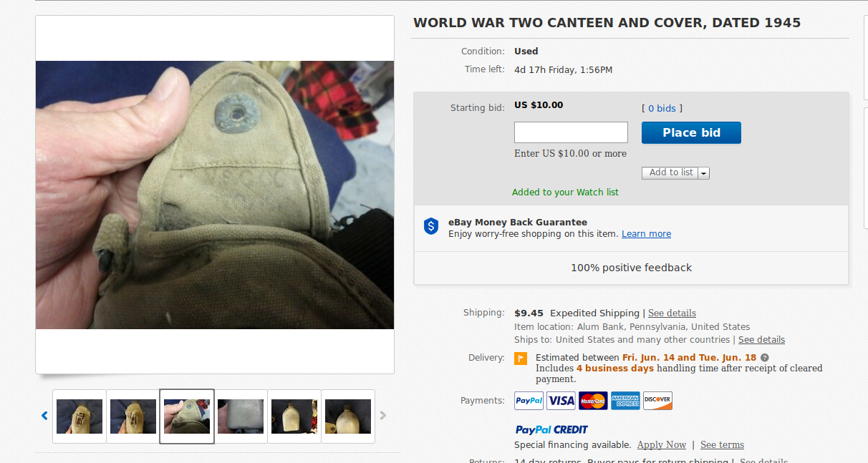Click the American Express logo
868x463 pixels.
(625, 401)
